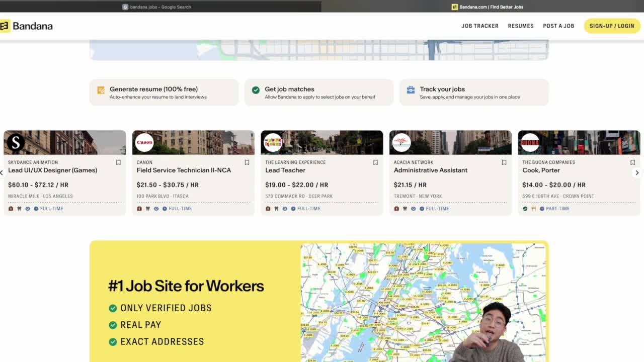Viewport: 644px width, 362px height.
Task: Click green verified check on Cook, Porter card
Action: click(x=525, y=209)
